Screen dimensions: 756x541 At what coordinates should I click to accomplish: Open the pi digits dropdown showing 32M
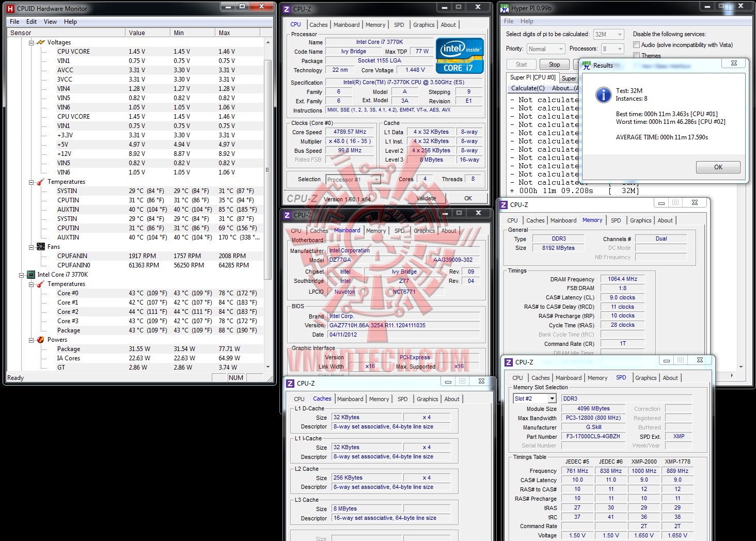click(608, 35)
